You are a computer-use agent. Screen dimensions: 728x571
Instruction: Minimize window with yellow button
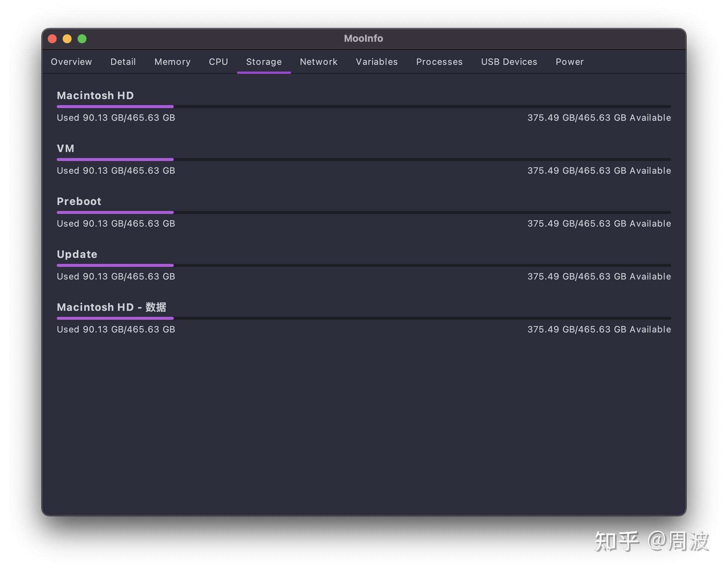click(x=67, y=39)
